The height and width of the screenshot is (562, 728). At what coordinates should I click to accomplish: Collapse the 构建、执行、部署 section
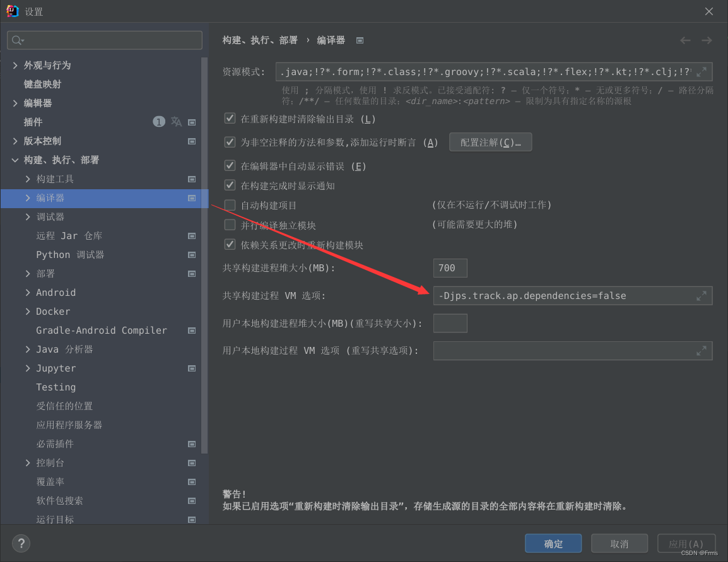click(16, 160)
